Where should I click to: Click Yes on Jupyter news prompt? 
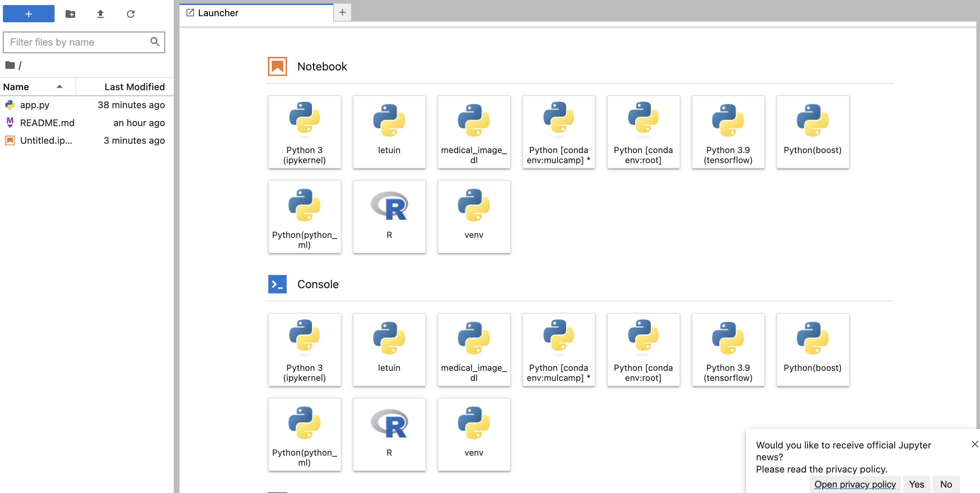[916, 484]
